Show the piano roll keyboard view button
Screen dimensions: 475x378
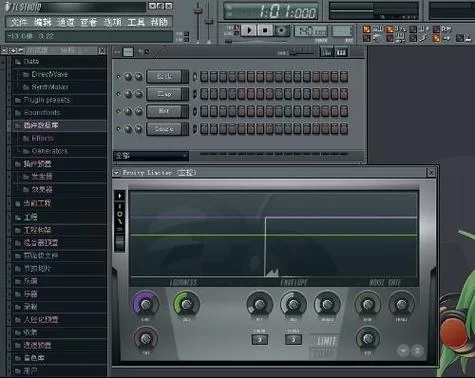click(x=341, y=52)
